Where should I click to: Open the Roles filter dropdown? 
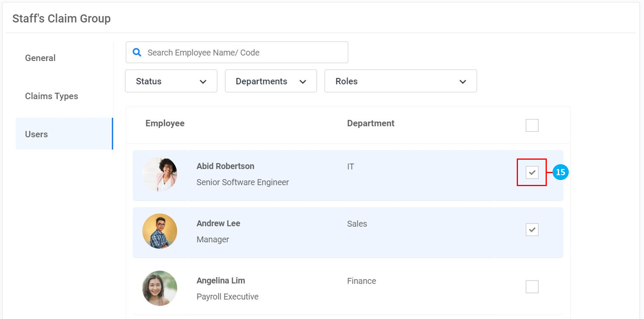coord(400,81)
